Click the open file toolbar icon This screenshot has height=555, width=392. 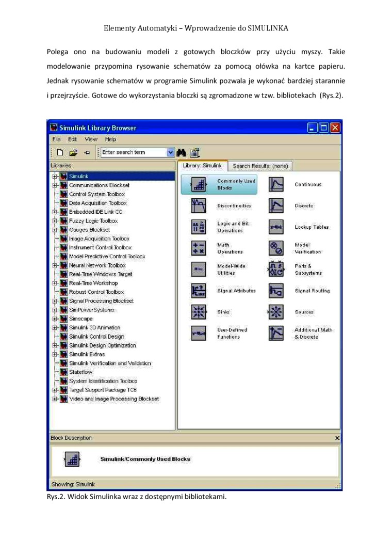[x=73, y=152]
